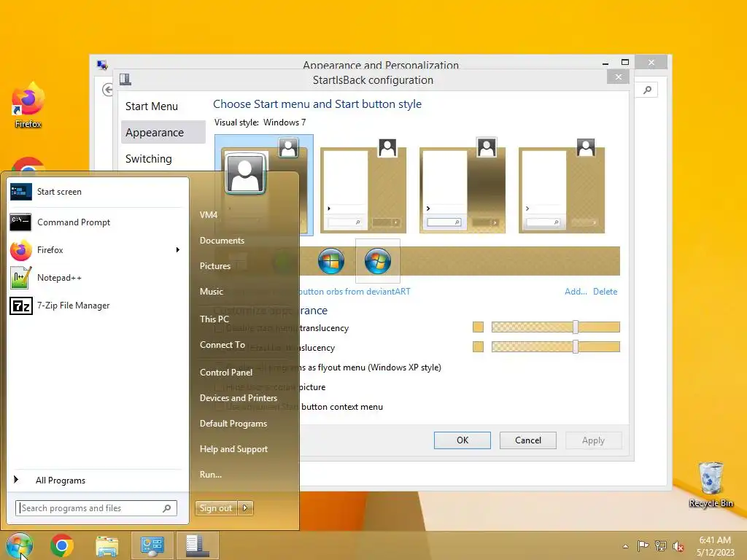Click Cancel in StartIsBack configuration
This screenshot has height=560, width=747.
click(528, 440)
